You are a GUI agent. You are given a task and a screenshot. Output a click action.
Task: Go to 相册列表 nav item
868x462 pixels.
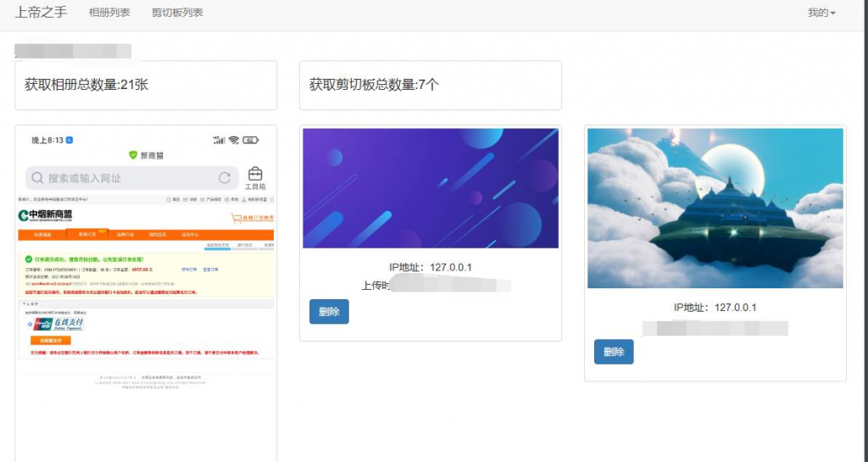pyautogui.click(x=109, y=13)
